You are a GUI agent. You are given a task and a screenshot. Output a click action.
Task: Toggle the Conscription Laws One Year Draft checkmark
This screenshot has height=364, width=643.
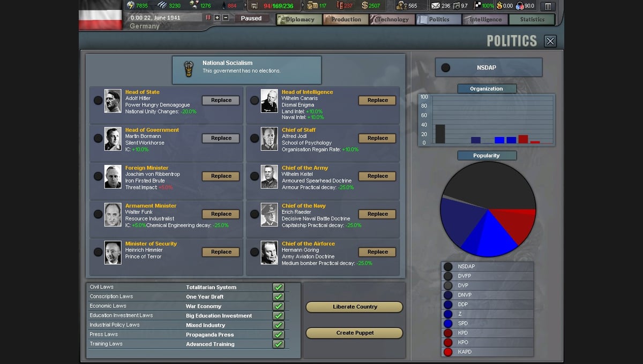point(278,297)
